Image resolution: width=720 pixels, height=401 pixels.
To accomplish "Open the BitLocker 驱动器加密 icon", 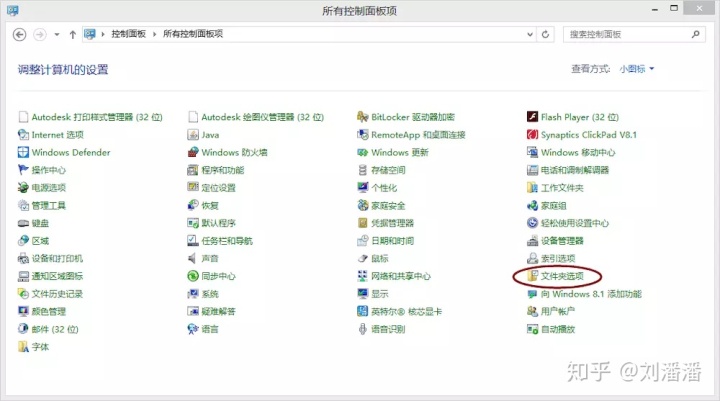I will pyautogui.click(x=363, y=117).
